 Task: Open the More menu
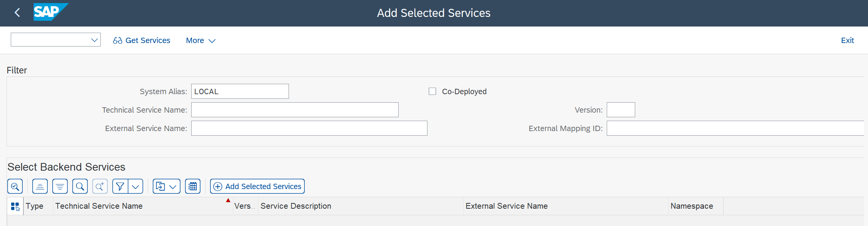point(200,40)
